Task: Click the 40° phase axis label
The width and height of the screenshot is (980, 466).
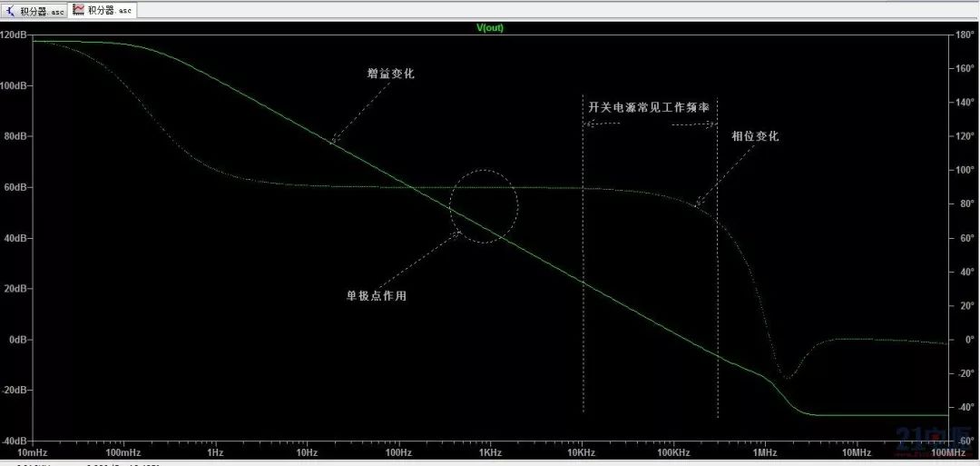Action: 967,273
